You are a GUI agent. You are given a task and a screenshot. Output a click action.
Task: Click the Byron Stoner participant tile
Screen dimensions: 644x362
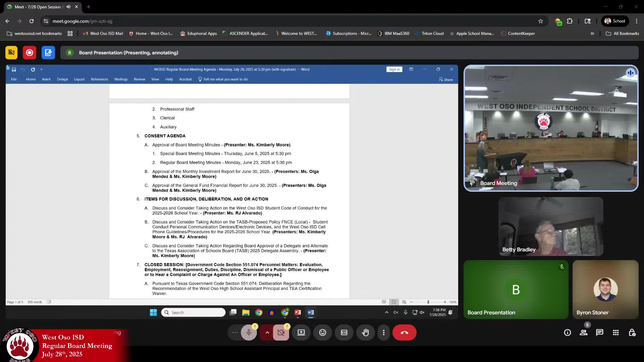(x=605, y=290)
